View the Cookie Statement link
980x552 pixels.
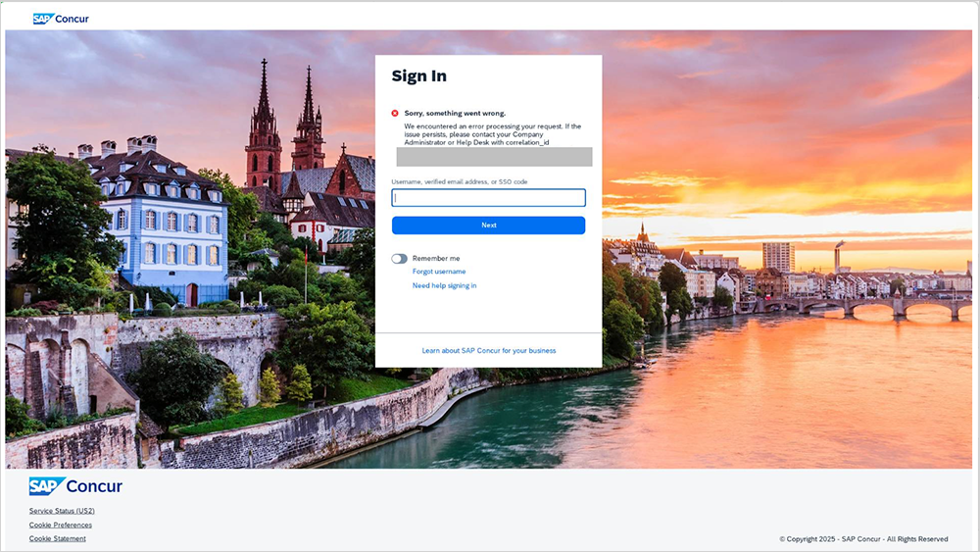coord(57,538)
